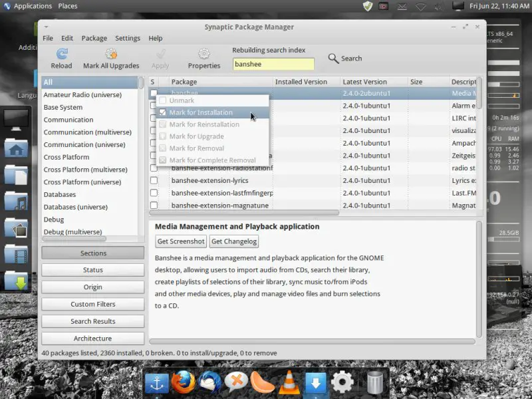Choose Unmark in the context menu
The image size is (532, 399).
(x=212, y=100)
